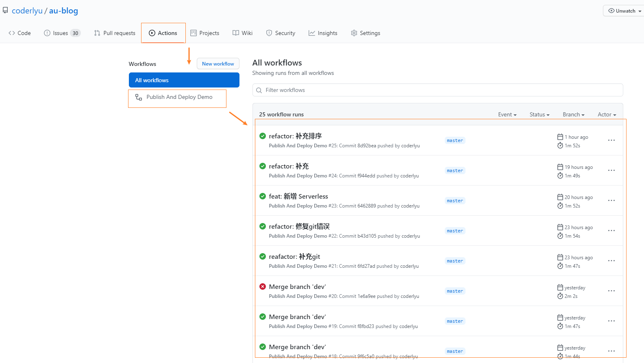The width and height of the screenshot is (644, 363).
Task: Click success status icon of run #19
Action: tap(263, 317)
